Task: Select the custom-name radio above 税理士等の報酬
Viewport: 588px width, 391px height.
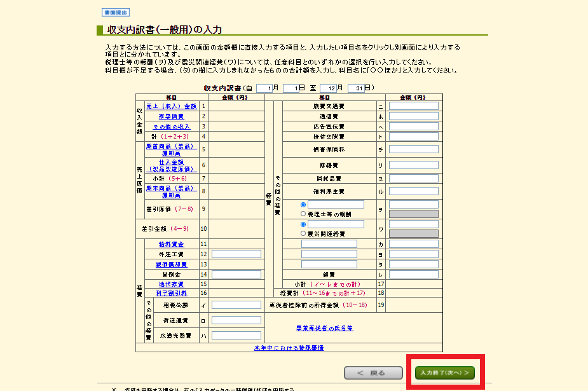Action: click(x=303, y=205)
